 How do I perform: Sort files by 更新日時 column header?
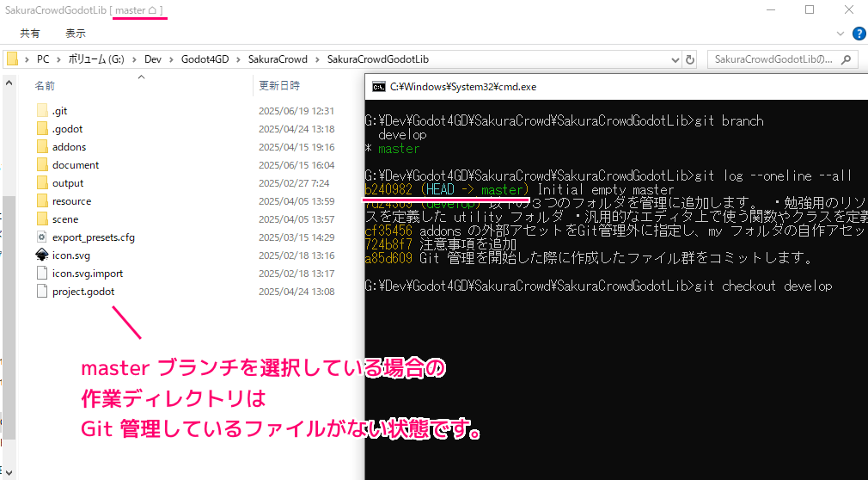pos(279,86)
